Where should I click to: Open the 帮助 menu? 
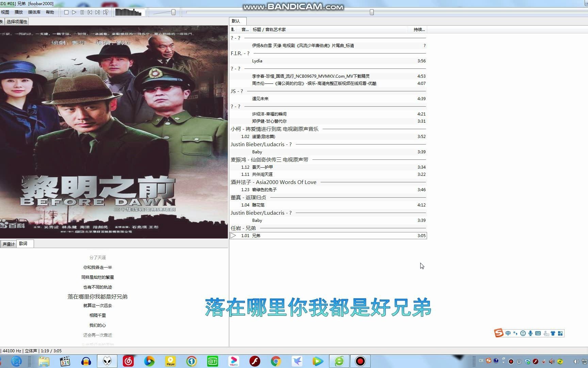pyautogui.click(x=50, y=12)
